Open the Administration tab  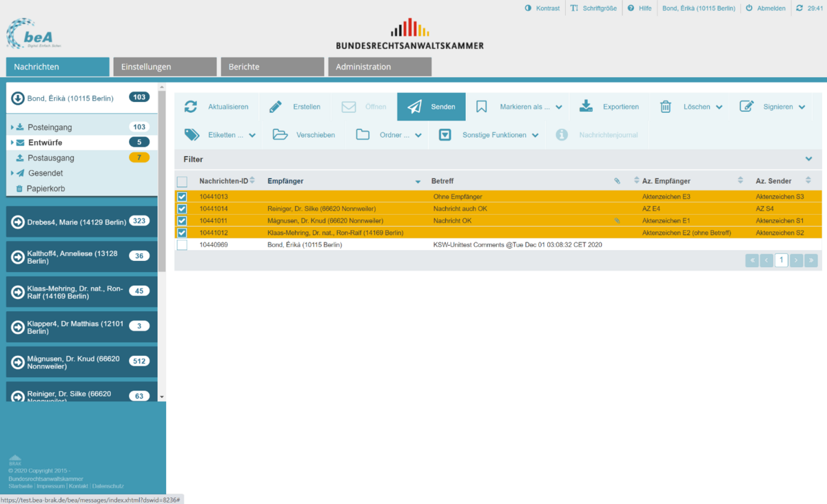pyautogui.click(x=380, y=67)
